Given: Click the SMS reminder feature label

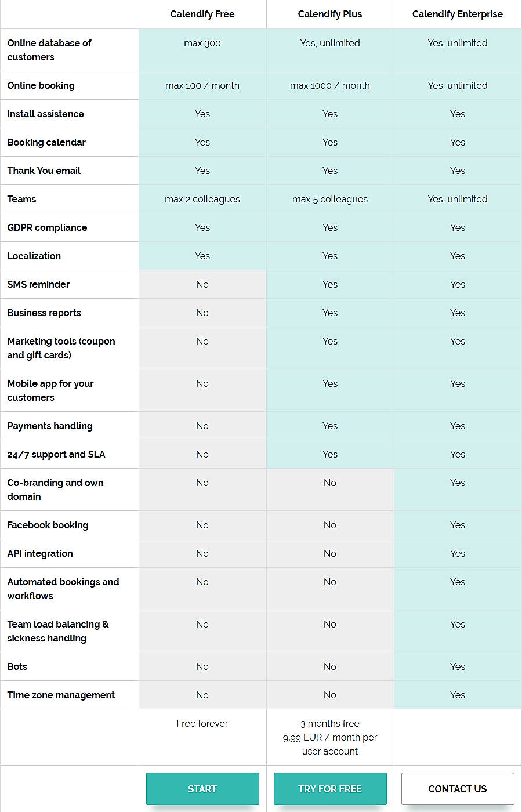Looking at the screenshot, I should coord(38,284).
